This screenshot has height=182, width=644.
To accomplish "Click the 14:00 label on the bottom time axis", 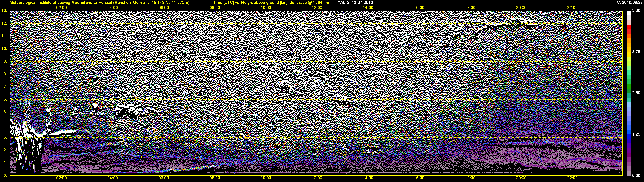I will [368, 178].
